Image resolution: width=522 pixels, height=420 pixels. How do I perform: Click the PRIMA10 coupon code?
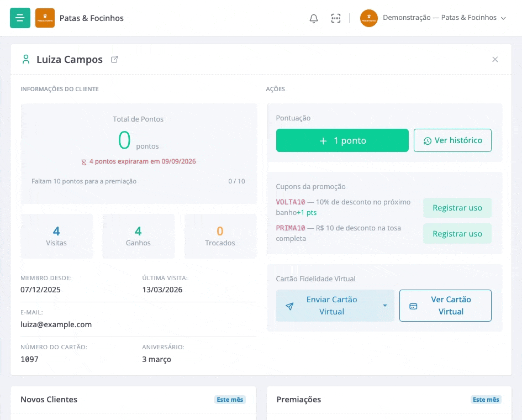[291, 228]
